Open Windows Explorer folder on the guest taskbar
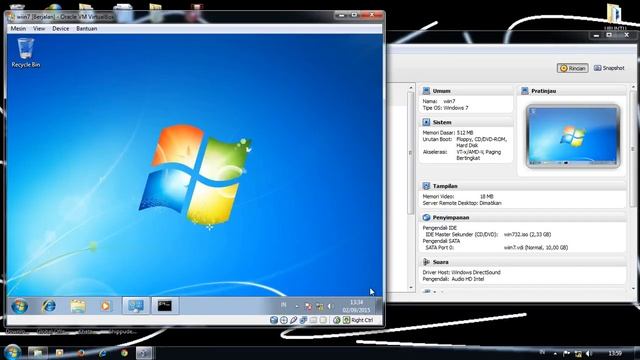Viewport: 640px width, 360px height. coord(78,306)
